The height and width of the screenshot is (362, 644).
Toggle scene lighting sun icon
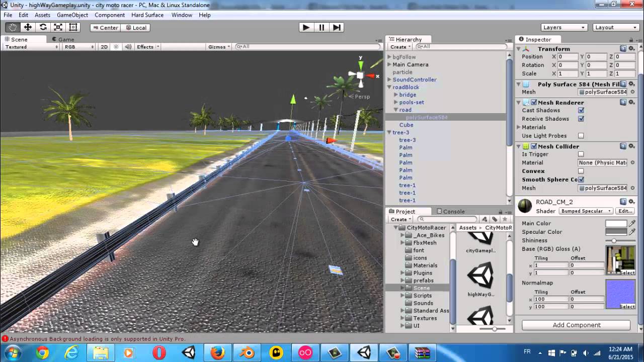coord(116,47)
